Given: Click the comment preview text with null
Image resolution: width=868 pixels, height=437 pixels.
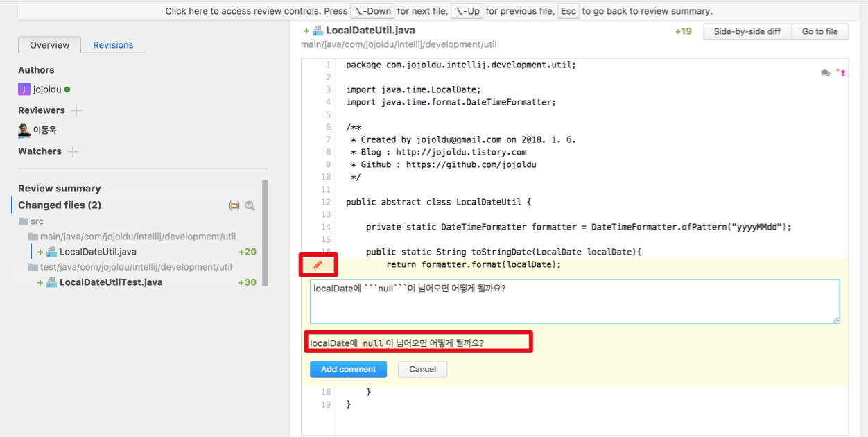Looking at the screenshot, I should click(x=397, y=343).
